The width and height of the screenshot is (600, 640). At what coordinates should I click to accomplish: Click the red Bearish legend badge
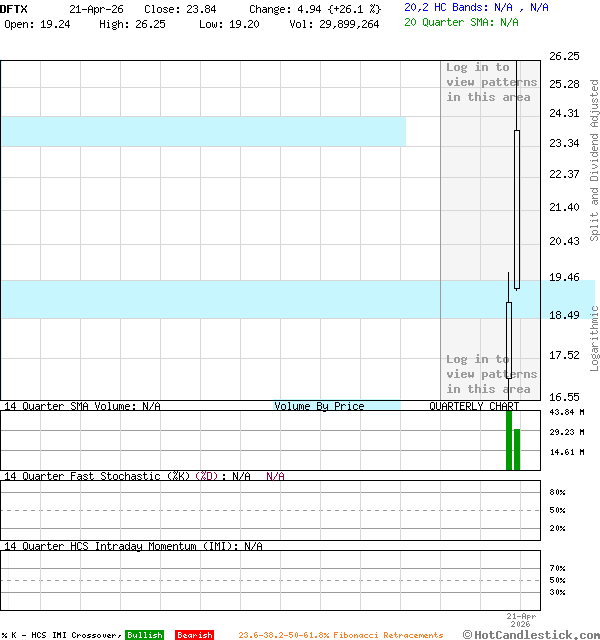[194, 635]
